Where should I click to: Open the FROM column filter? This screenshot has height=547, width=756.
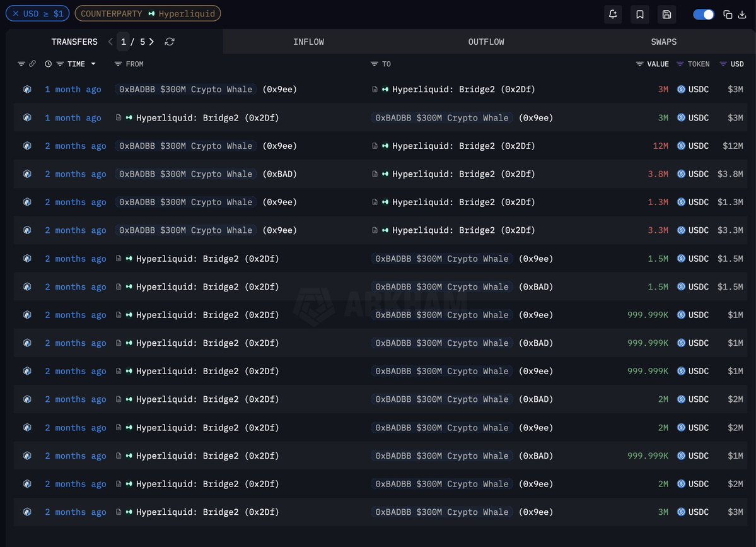click(118, 64)
